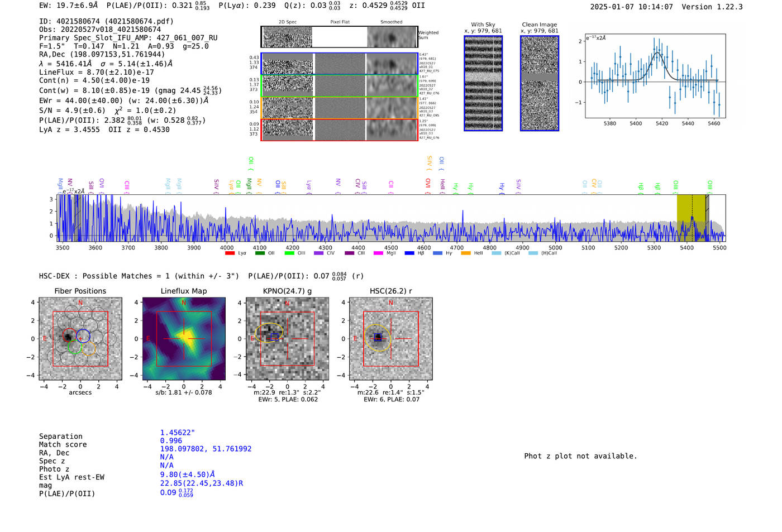Click the 2025-01-07 10:14:07 timestamp
This screenshot has width=782, height=532.
(632, 7)
